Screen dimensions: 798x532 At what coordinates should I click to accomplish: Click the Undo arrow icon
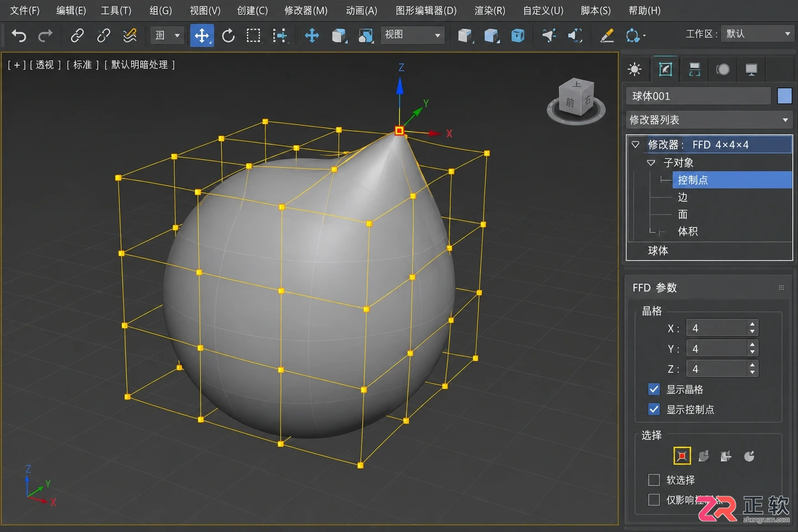(19, 36)
